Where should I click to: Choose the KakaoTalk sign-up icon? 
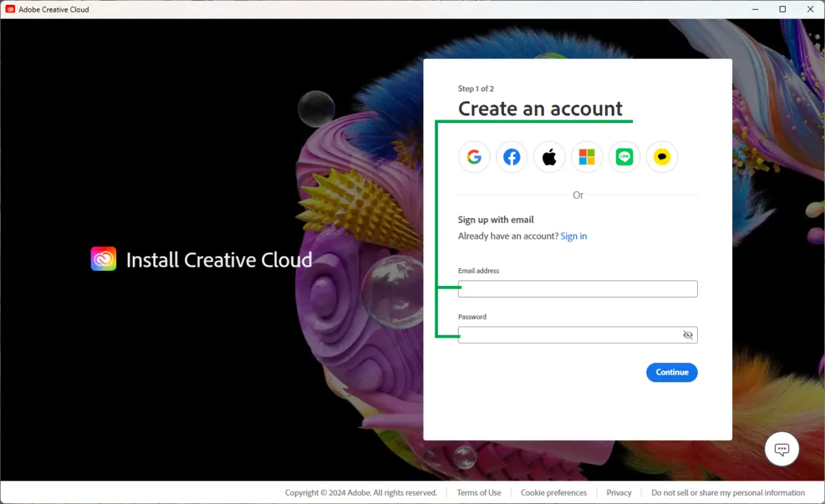661,157
